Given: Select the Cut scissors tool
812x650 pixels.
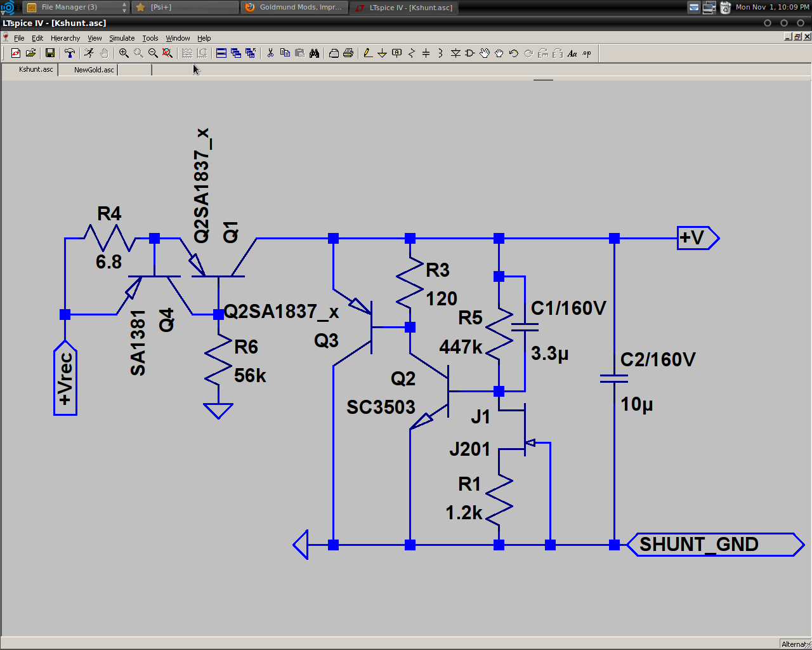Looking at the screenshot, I should pos(270,53).
